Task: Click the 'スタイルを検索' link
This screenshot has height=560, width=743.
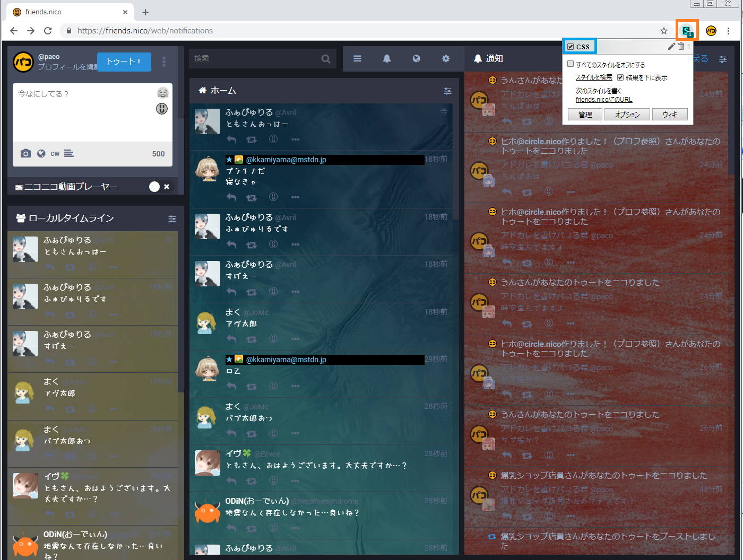Action: click(594, 77)
